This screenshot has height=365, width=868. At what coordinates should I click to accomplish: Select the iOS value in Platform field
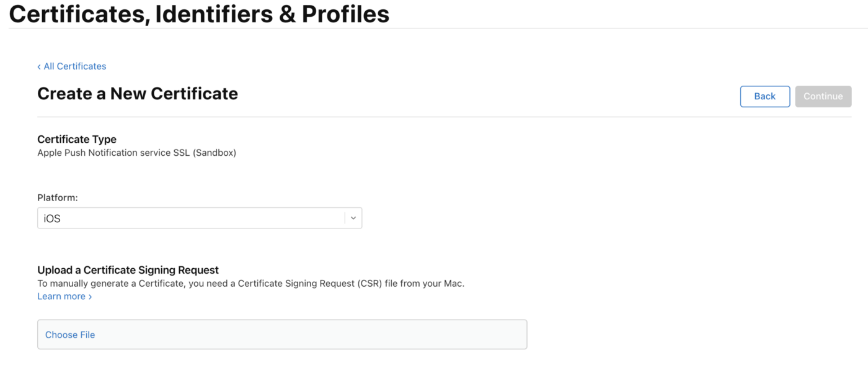52,218
